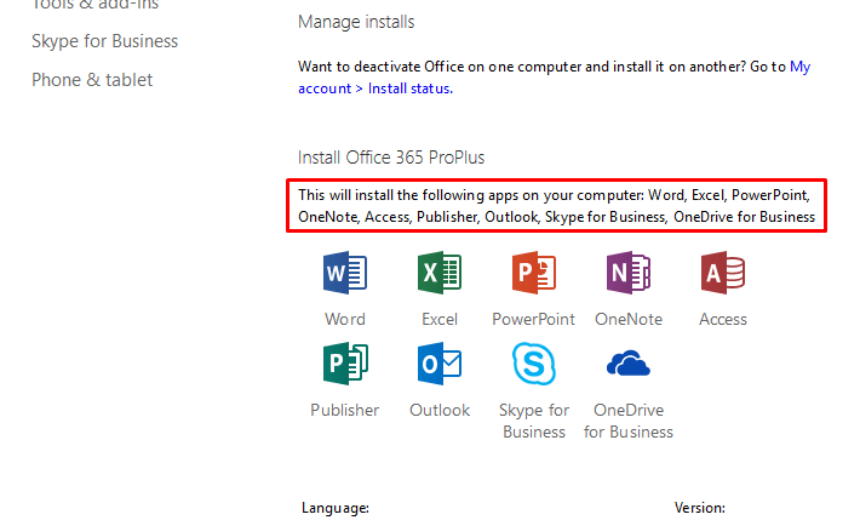The height and width of the screenshot is (520, 860).
Task: Click the Excel app icon
Action: coord(439,273)
